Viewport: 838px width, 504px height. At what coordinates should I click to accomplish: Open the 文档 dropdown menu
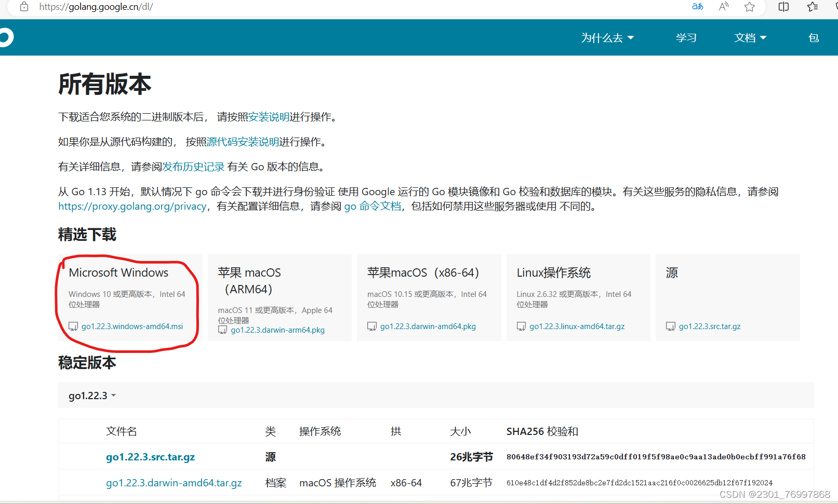750,37
